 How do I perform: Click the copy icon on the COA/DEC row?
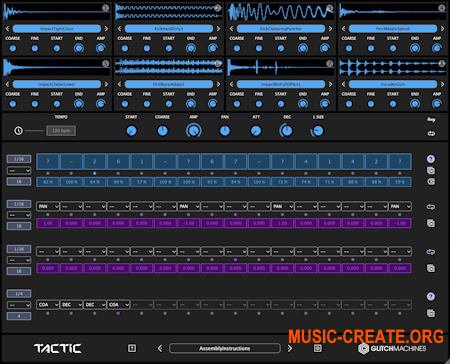click(431, 313)
